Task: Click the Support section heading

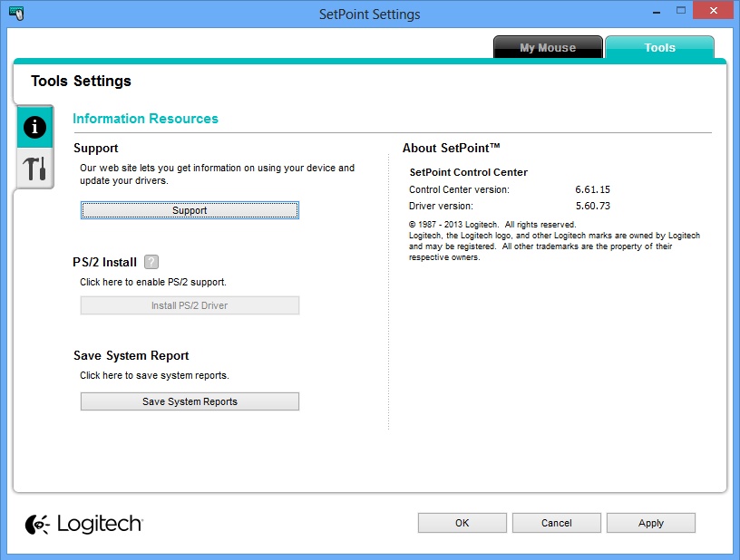Action: (96, 148)
